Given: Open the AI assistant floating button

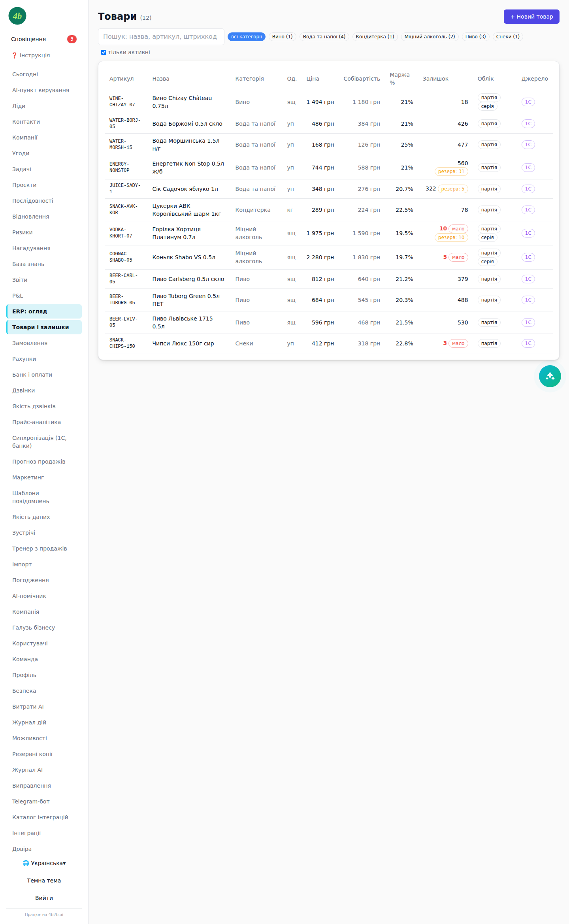Looking at the screenshot, I should pos(550,376).
